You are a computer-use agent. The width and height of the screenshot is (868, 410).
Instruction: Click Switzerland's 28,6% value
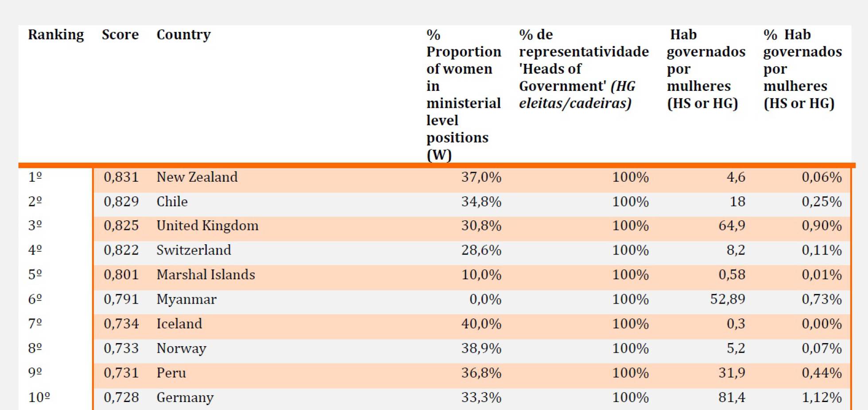pos(481,250)
